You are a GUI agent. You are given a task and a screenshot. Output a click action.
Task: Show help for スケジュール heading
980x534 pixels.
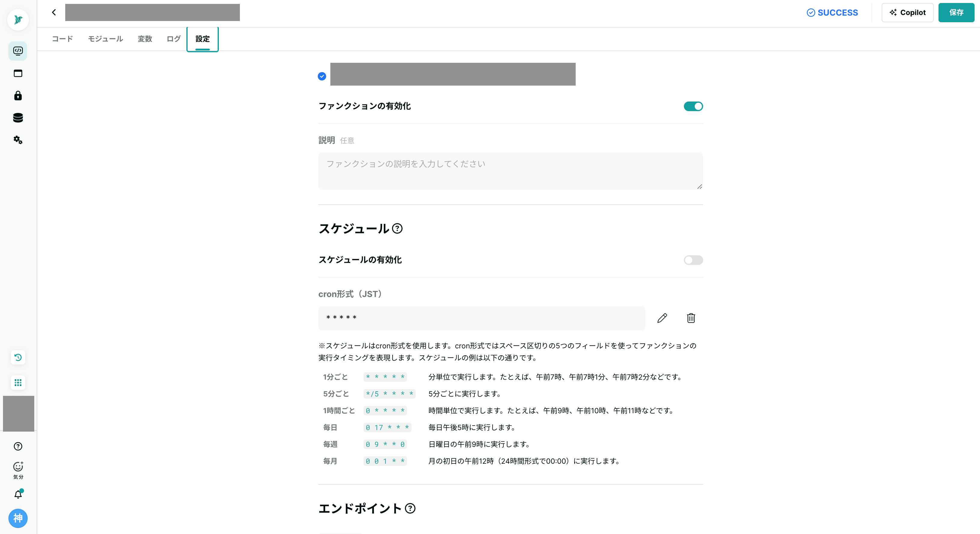[x=397, y=229]
